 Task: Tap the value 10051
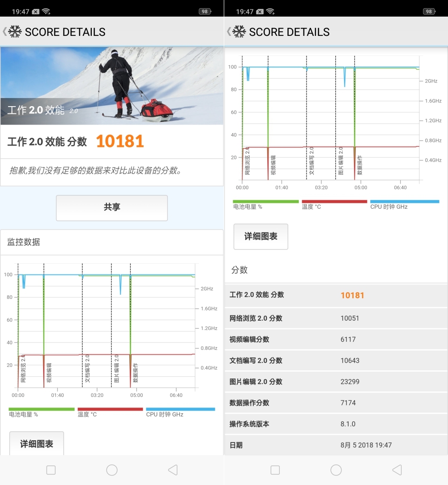pos(350,318)
